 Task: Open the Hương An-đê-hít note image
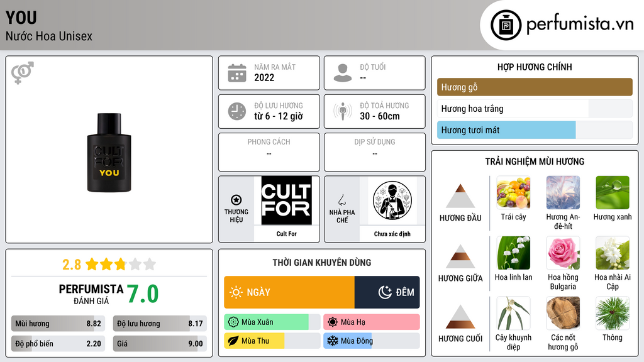(x=563, y=192)
